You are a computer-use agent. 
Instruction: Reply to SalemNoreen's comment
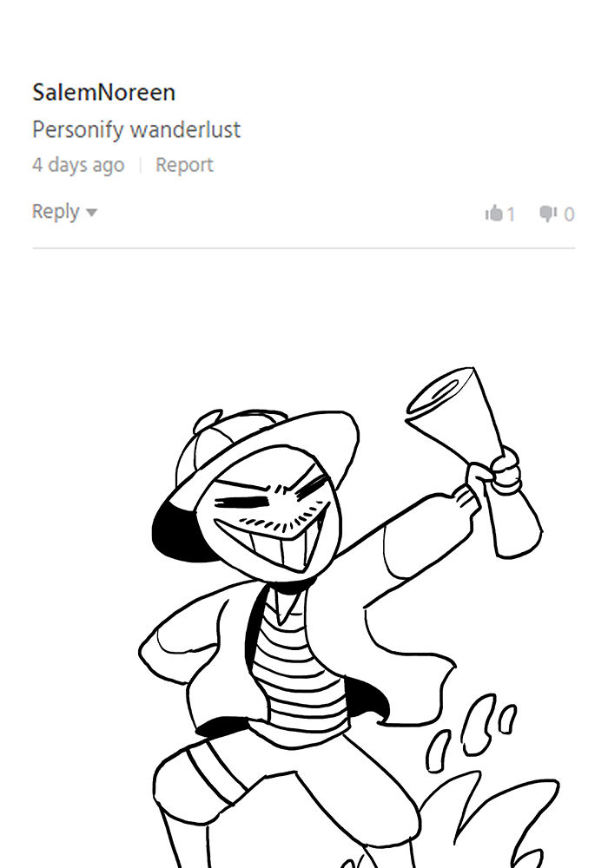tap(56, 211)
